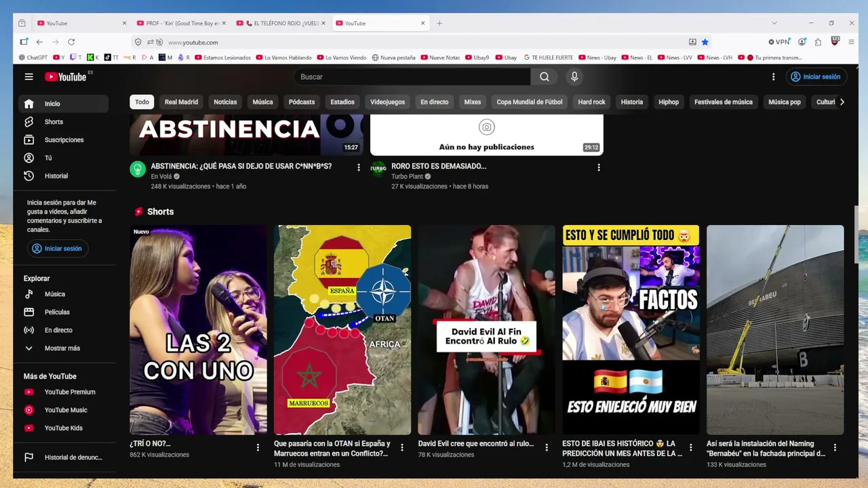Expand sidebar with Mostrar más
The height and width of the screenshot is (488, 868).
click(63, 348)
